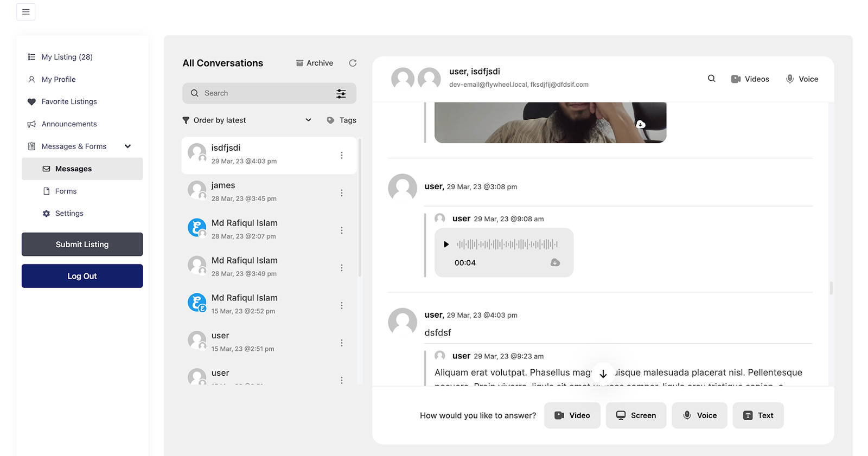
Task: Answer with Video
Action: pyautogui.click(x=572, y=415)
